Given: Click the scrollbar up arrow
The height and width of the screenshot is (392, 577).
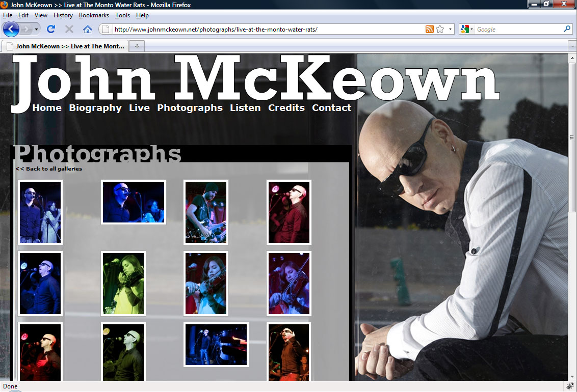Looking at the screenshot, I should tap(572, 58).
